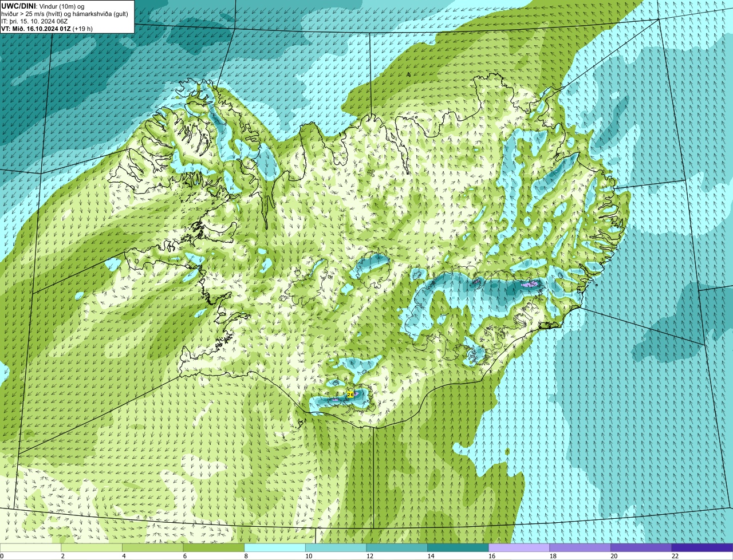
Task: Select the pale cyan 8–10 m/s swatch
Action: pos(275,547)
